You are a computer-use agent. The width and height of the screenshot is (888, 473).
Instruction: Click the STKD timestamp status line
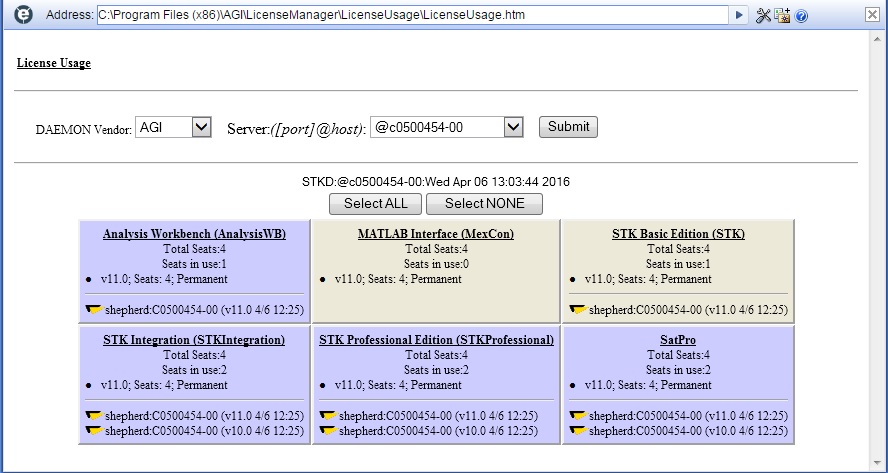coord(436,182)
